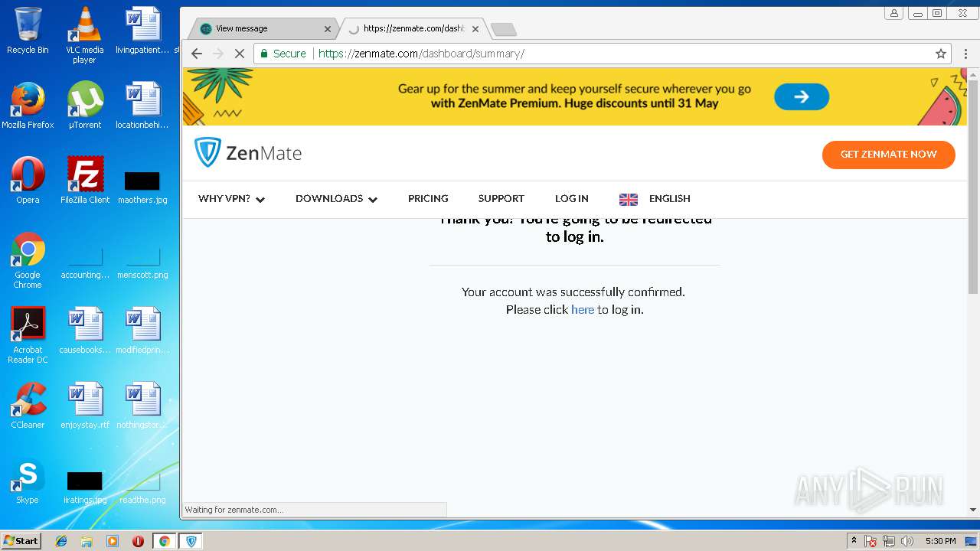
Task: Click the Opera taskbar icon
Action: 139,541
